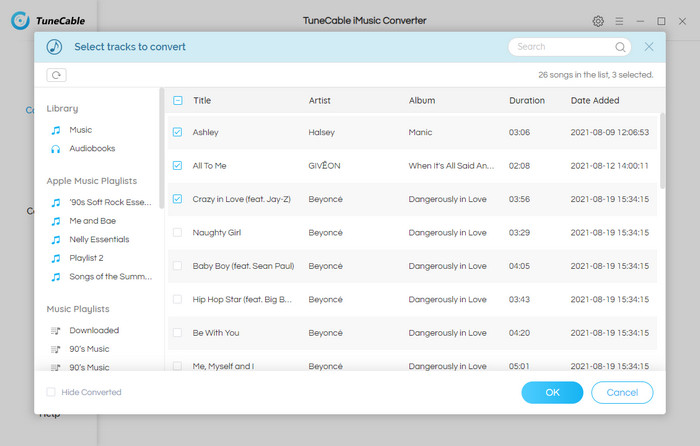The image size is (700, 446).
Task: Click the Audiobooks headphones icon
Action: (x=56, y=149)
